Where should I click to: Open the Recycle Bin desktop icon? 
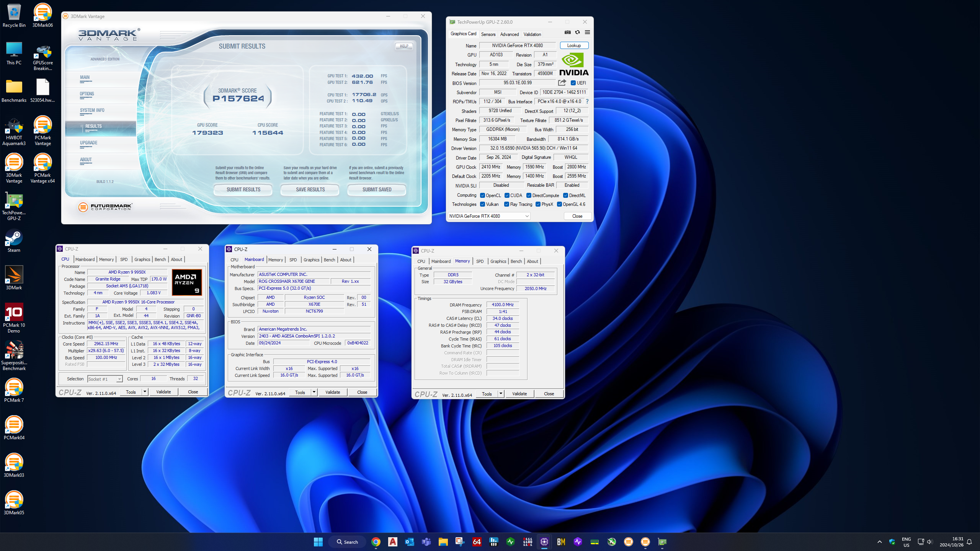click(14, 16)
